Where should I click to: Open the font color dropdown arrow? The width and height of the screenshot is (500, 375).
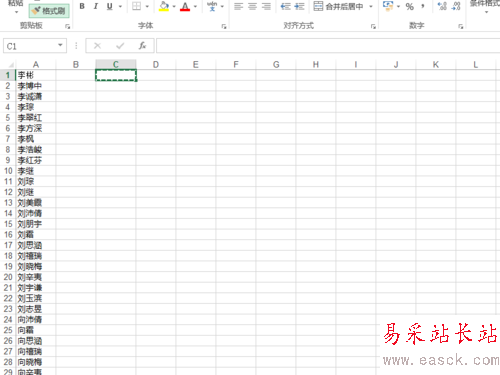point(195,6)
